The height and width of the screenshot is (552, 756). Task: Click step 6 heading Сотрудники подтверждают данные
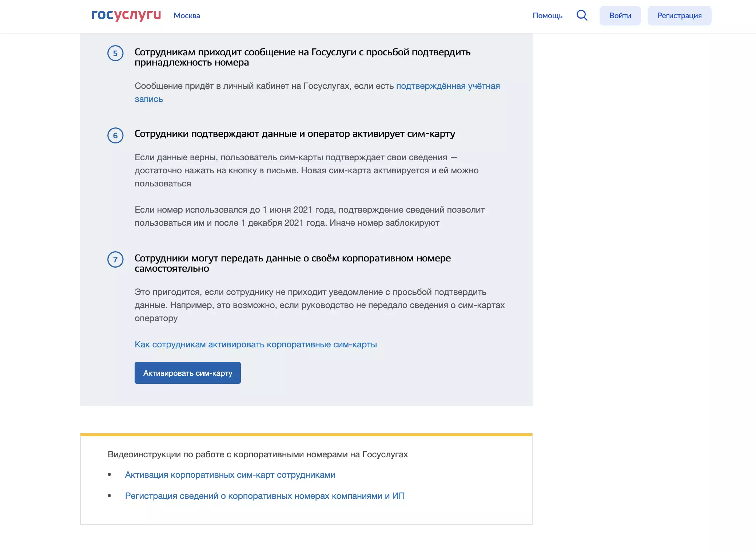(x=295, y=134)
